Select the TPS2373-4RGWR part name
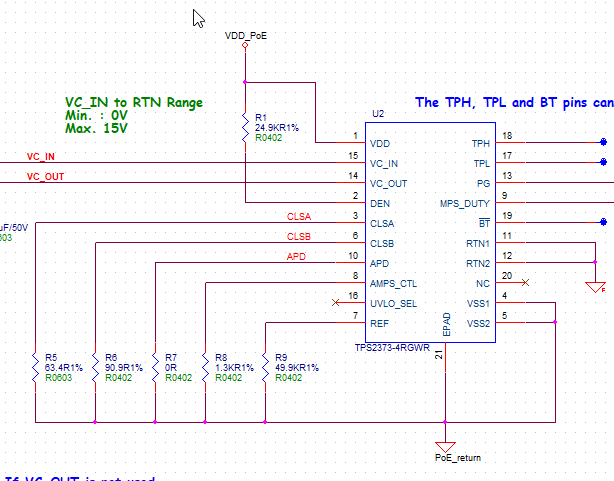Image resolution: width=614 pixels, height=481 pixels. pos(392,348)
